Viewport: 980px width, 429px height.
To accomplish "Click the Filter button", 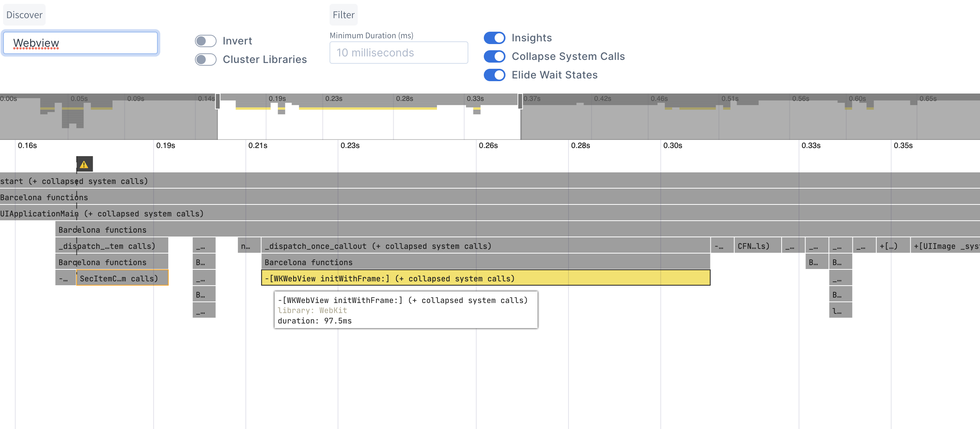I will point(343,15).
